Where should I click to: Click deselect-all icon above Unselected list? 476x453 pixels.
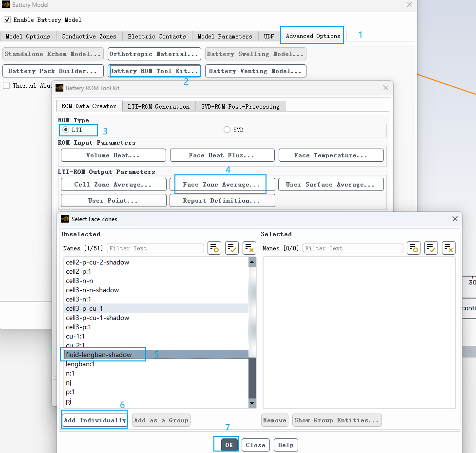[x=249, y=248]
